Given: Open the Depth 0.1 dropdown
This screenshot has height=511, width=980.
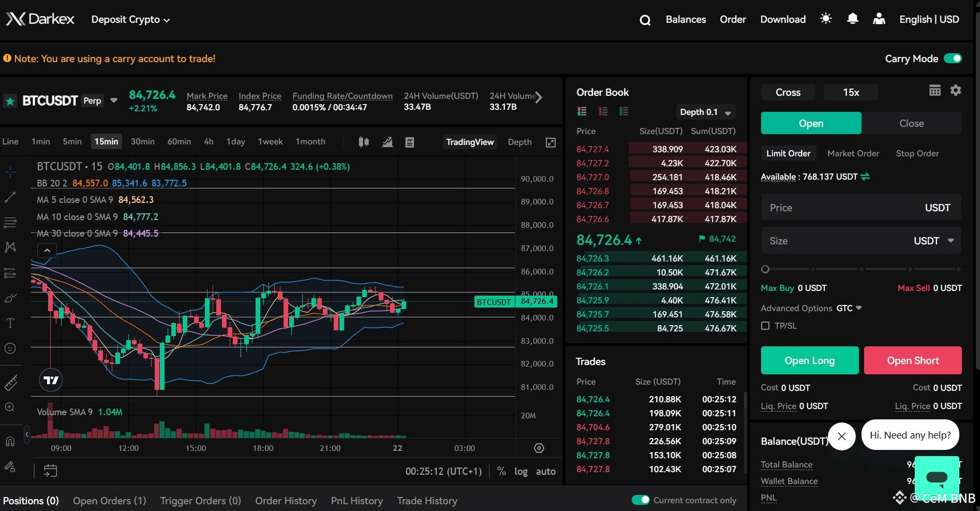Looking at the screenshot, I should [x=706, y=112].
